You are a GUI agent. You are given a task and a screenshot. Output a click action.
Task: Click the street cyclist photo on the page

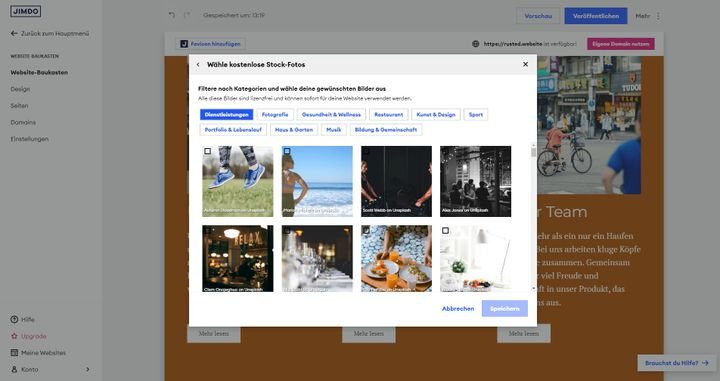pyautogui.click(x=589, y=125)
